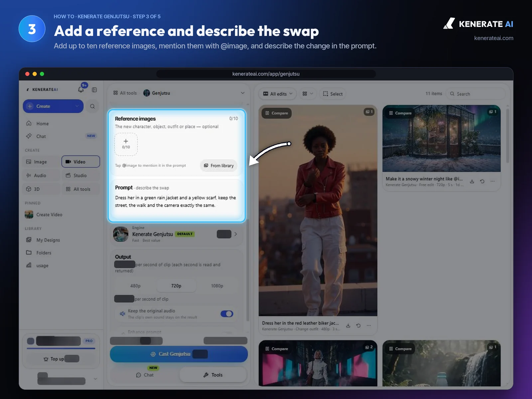Expand Kenerate Genjutsu engine options arrow
532x399 pixels.
tap(235, 234)
